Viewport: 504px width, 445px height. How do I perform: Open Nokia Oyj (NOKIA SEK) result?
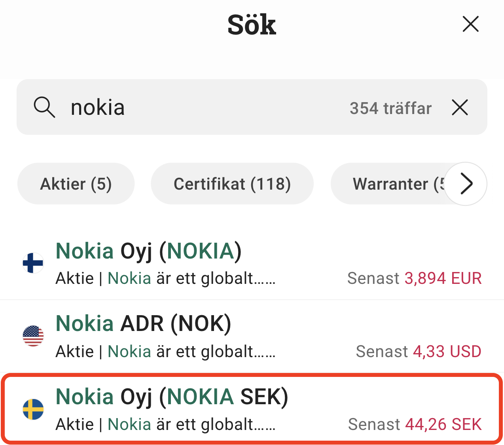tap(172, 397)
